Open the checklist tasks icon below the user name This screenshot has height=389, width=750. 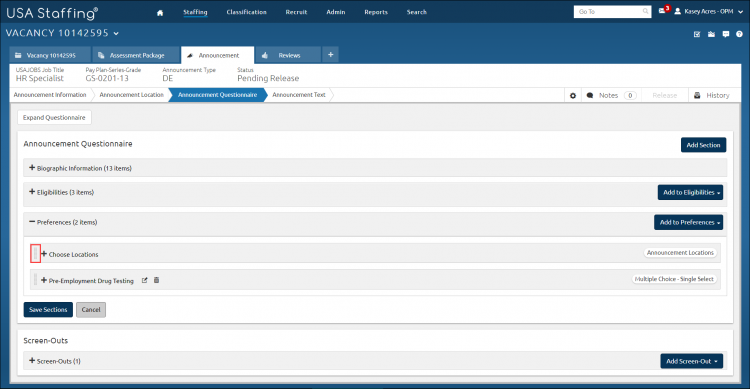[697, 34]
